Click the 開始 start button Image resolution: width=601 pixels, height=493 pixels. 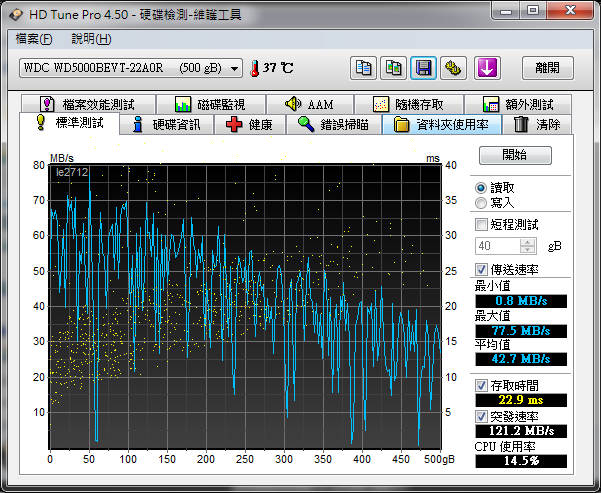tap(515, 155)
